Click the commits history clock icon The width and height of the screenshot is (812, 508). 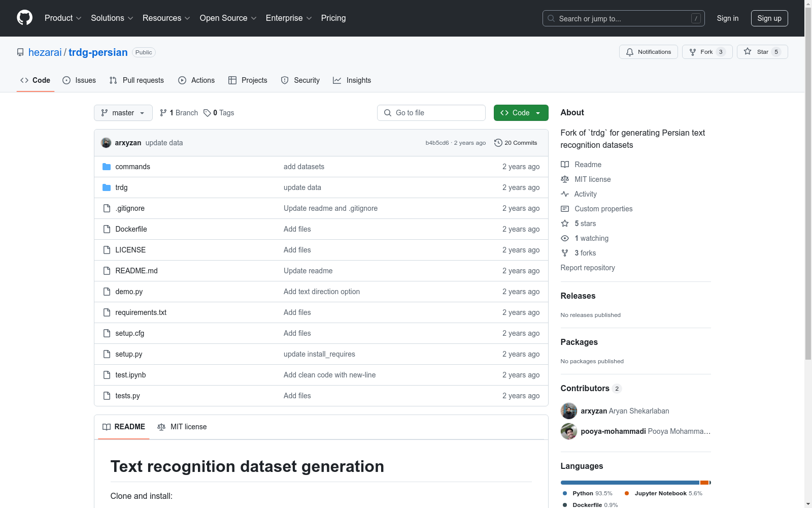tap(498, 143)
